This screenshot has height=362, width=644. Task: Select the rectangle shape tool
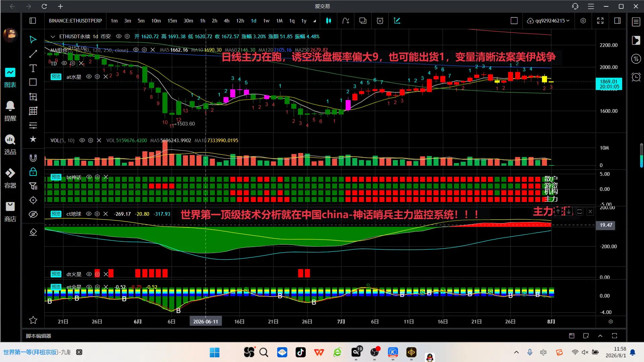coord(33,83)
